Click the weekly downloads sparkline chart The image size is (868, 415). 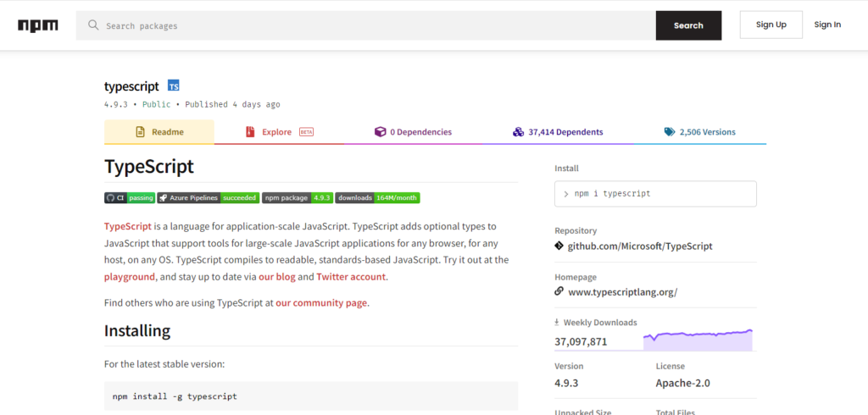click(698, 340)
